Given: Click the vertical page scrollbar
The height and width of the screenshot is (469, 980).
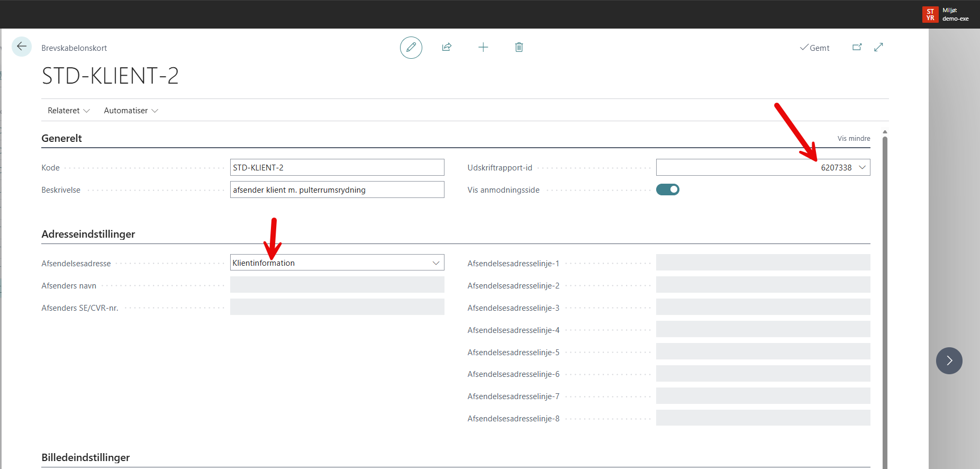Looking at the screenshot, I should click(885, 296).
